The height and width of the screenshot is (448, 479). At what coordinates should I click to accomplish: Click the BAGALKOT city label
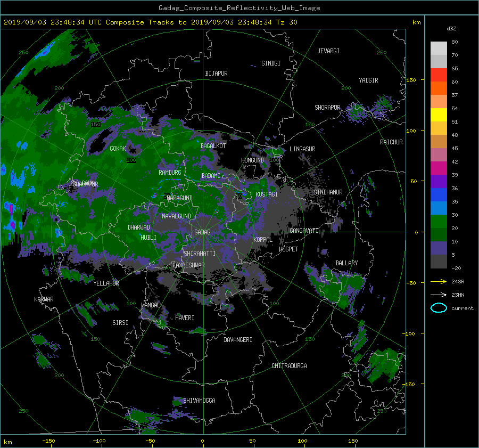[213, 146]
